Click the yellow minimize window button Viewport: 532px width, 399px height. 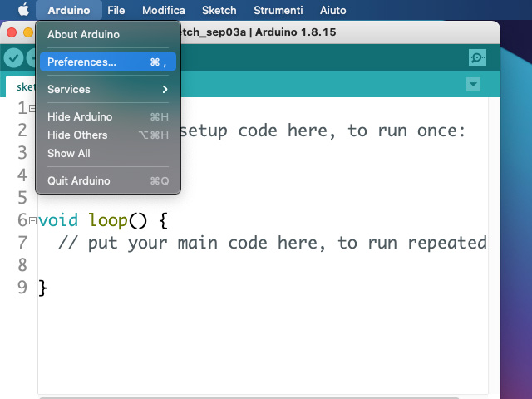click(27, 32)
